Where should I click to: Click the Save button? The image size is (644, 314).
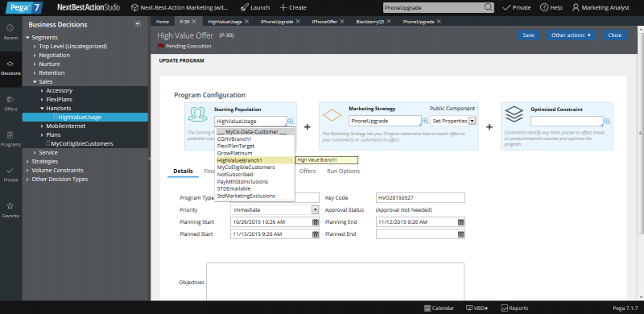[529, 35]
